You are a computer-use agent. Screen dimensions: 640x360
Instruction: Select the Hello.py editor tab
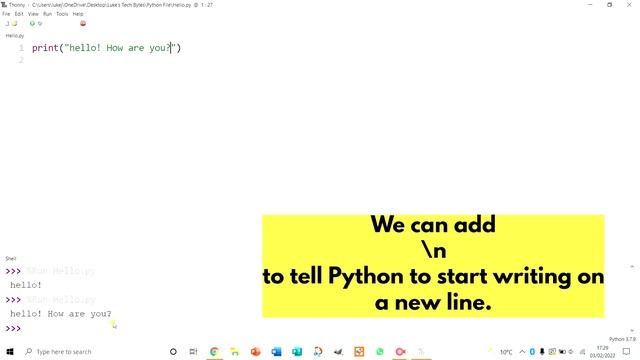coord(15,36)
